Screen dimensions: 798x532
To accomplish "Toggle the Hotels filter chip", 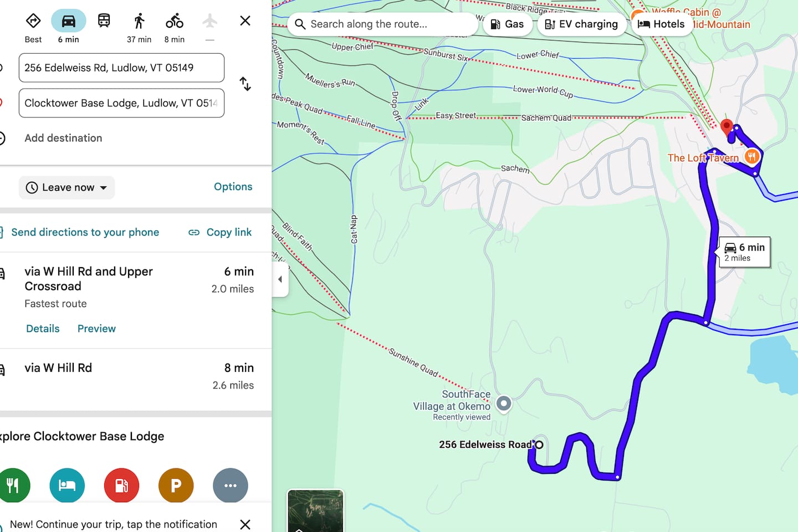I will pyautogui.click(x=661, y=24).
